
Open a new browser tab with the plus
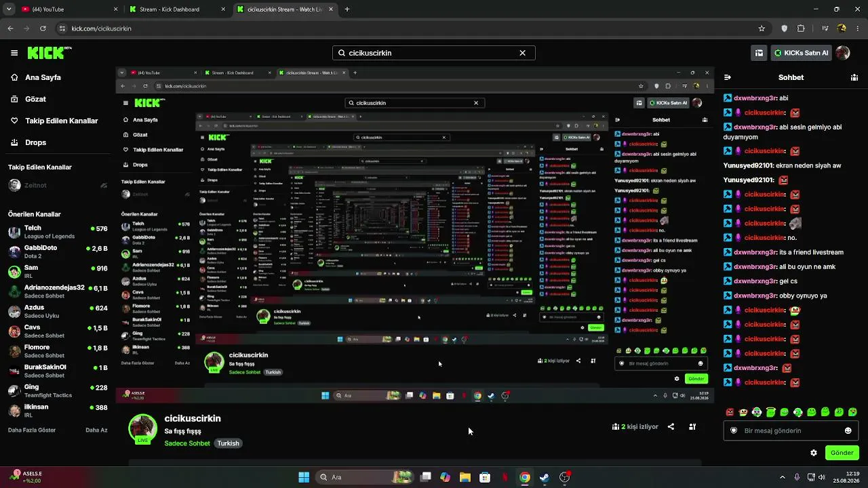click(347, 9)
